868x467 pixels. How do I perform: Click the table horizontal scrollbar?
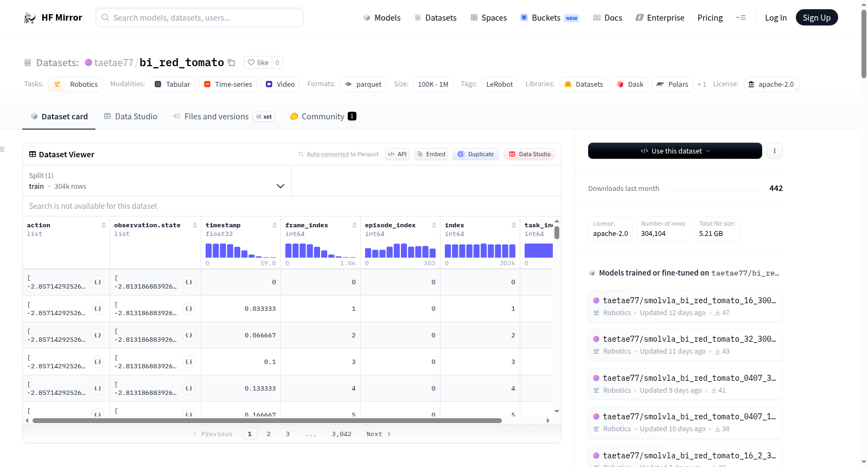click(x=267, y=420)
